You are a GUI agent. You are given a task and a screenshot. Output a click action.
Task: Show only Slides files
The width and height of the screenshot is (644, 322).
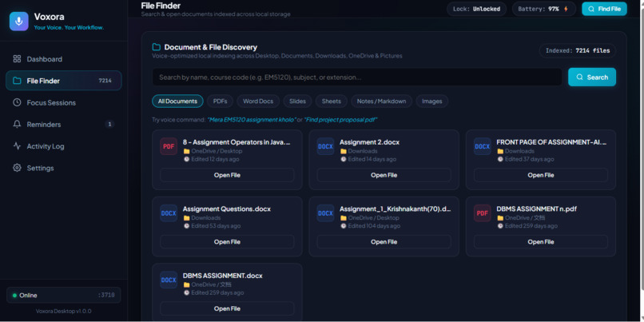297,101
